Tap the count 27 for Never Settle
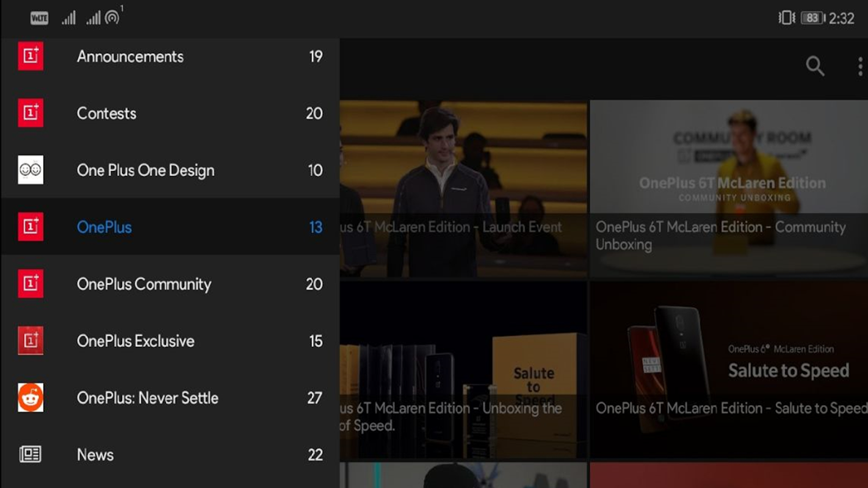Viewport: 868px width, 488px height. pyautogui.click(x=314, y=398)
